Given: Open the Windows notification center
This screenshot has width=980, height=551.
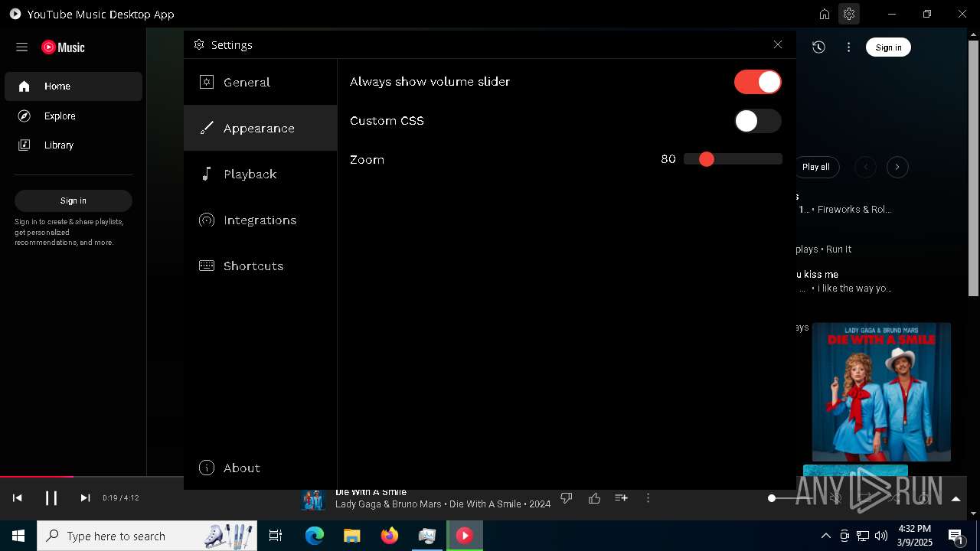Looking at the screenshot, I should tap(956, 536).
